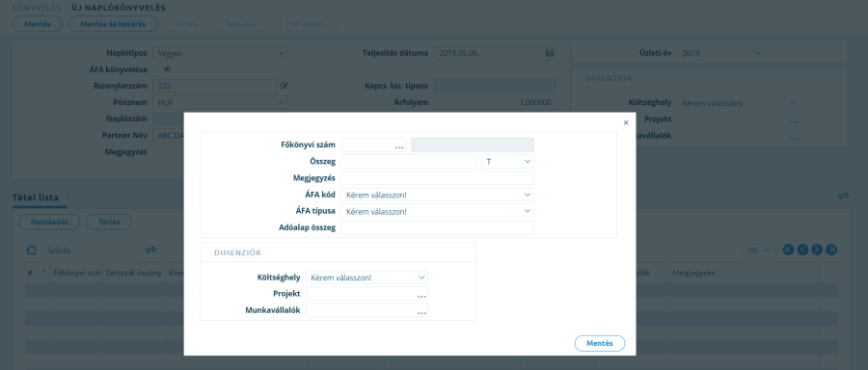Switch to the Tétel lista tab

click(36, 198)
